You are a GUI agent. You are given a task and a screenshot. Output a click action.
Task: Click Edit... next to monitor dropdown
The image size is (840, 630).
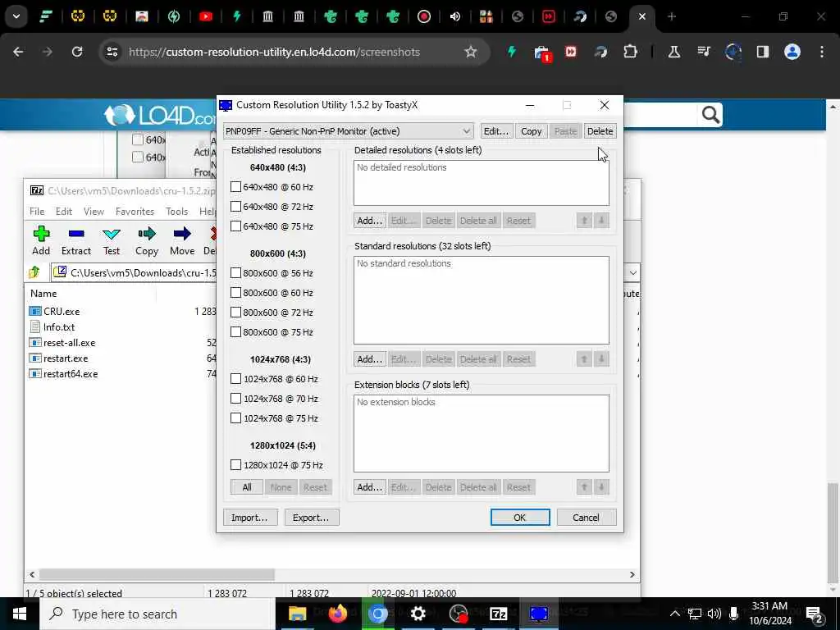496,131
